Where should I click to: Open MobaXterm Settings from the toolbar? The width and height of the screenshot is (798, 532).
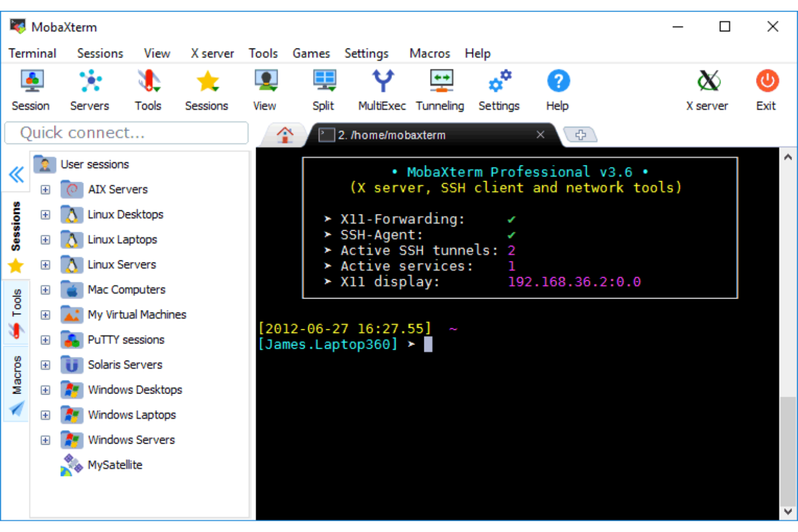(x=499, y=89)
